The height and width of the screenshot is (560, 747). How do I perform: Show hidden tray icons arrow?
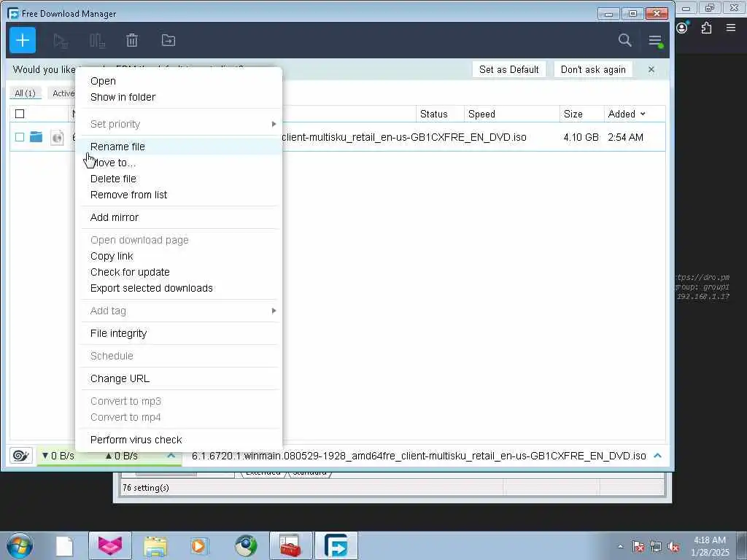620,546
